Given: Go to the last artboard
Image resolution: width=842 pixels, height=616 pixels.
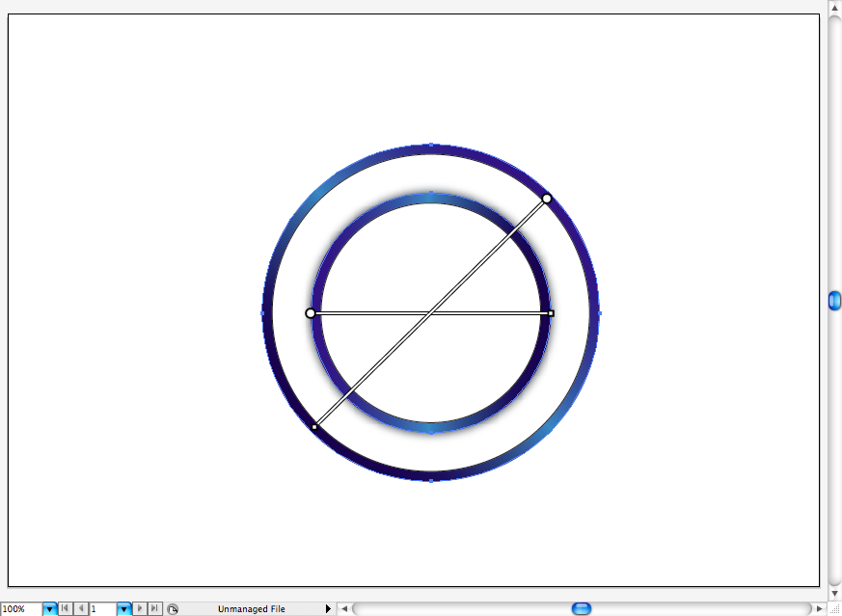Looking at the screenshot, I should 154,608.
